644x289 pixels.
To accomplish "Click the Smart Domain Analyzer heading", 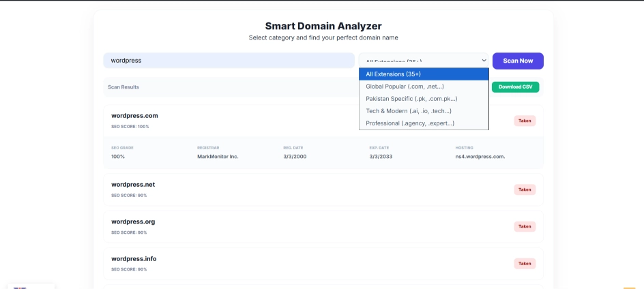I will pyautogui.click(x=323, y=26).
